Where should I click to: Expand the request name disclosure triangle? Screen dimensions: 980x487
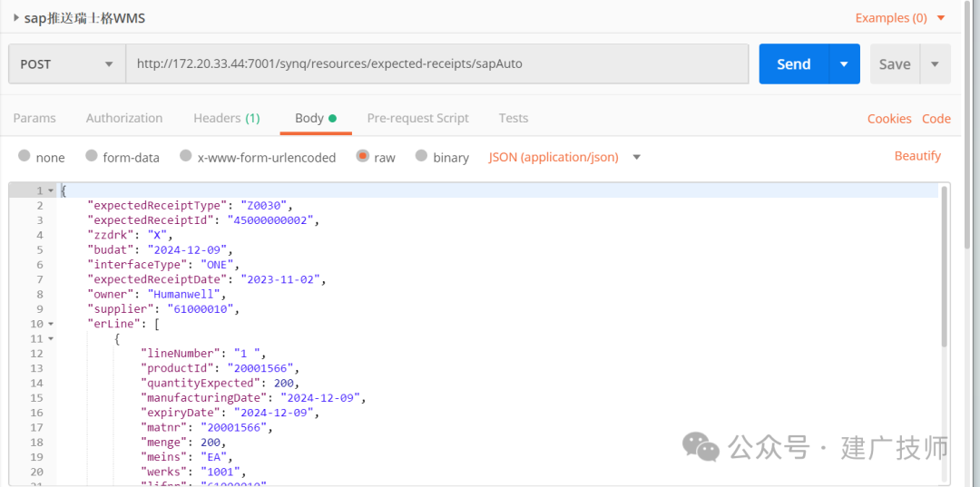coord(16,18)
